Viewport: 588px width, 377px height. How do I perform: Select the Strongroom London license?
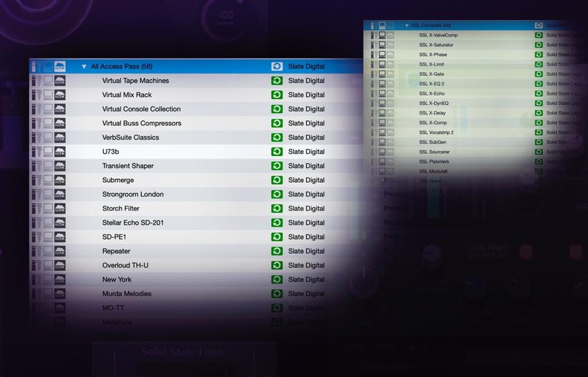(x=133, y=194)
